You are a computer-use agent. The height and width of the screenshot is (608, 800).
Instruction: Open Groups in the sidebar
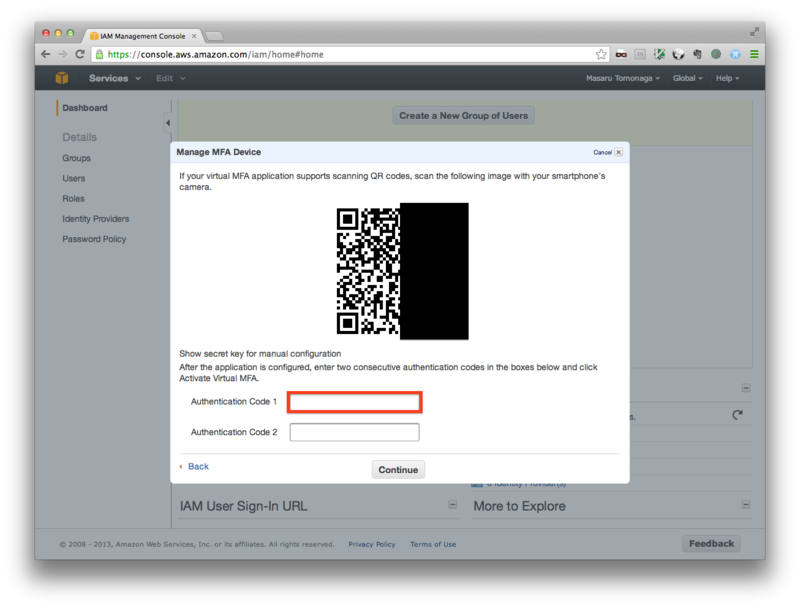[x=77, y=158]
